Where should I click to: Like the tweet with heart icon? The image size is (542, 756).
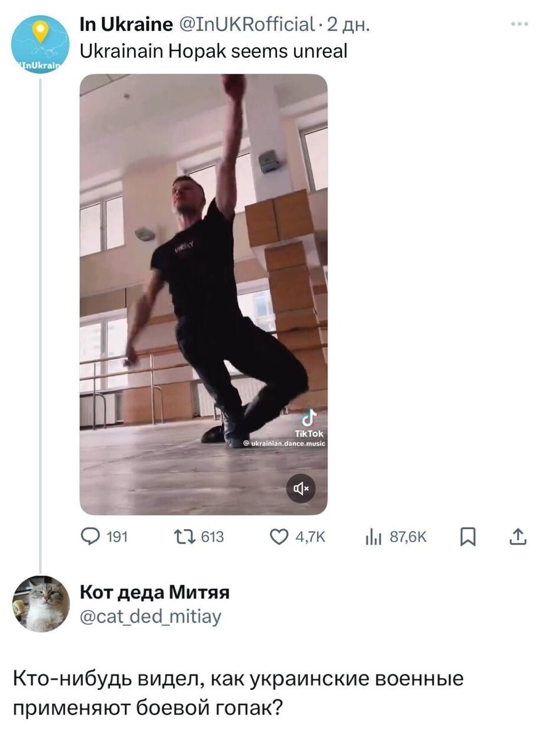(279, 536)
